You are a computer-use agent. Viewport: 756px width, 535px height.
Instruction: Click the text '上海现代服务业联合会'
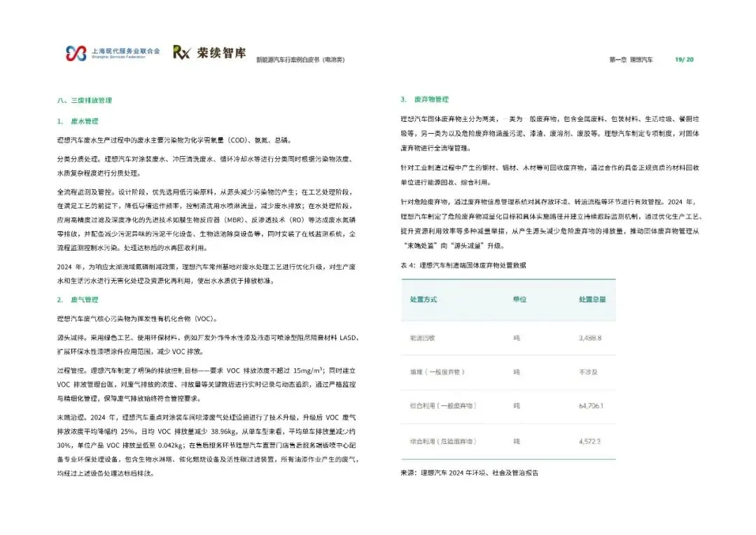point(126,50)
